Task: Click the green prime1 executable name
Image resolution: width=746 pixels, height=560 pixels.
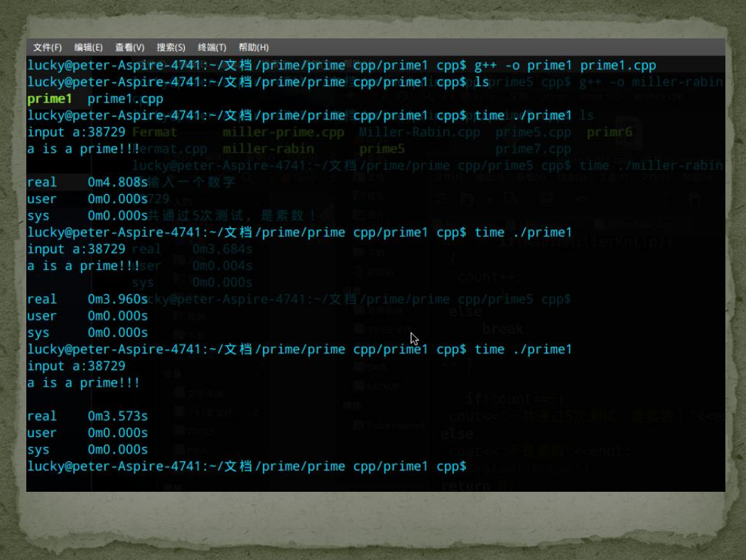Action: point(50,99)
